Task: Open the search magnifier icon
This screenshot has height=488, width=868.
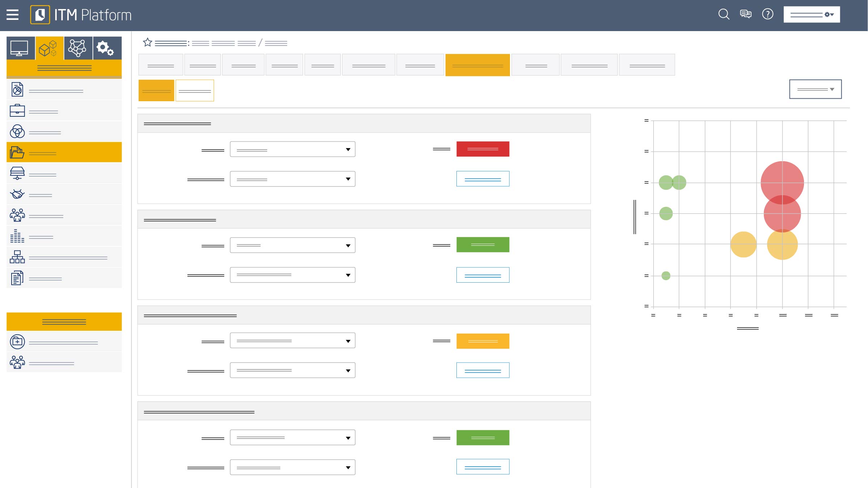Action: [724, 14]
